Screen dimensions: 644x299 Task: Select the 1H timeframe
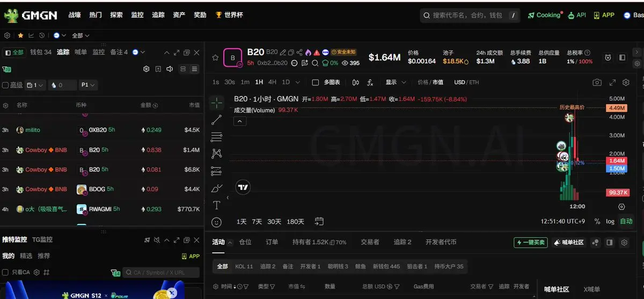pos(259,82)
